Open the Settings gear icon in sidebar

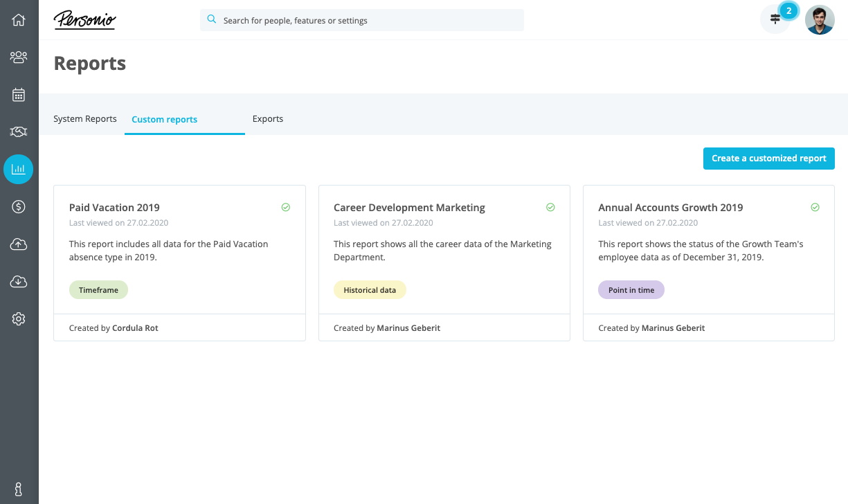pos(19,318)
